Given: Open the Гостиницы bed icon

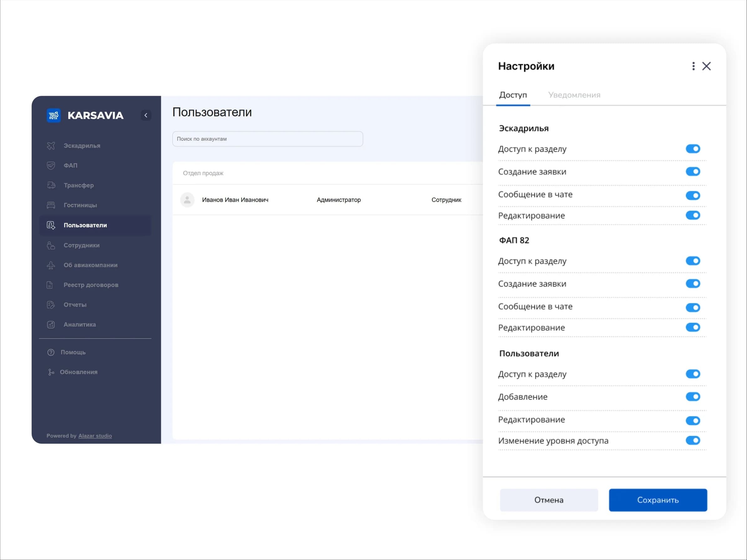Looking at the screenshot, I should 51,205.
